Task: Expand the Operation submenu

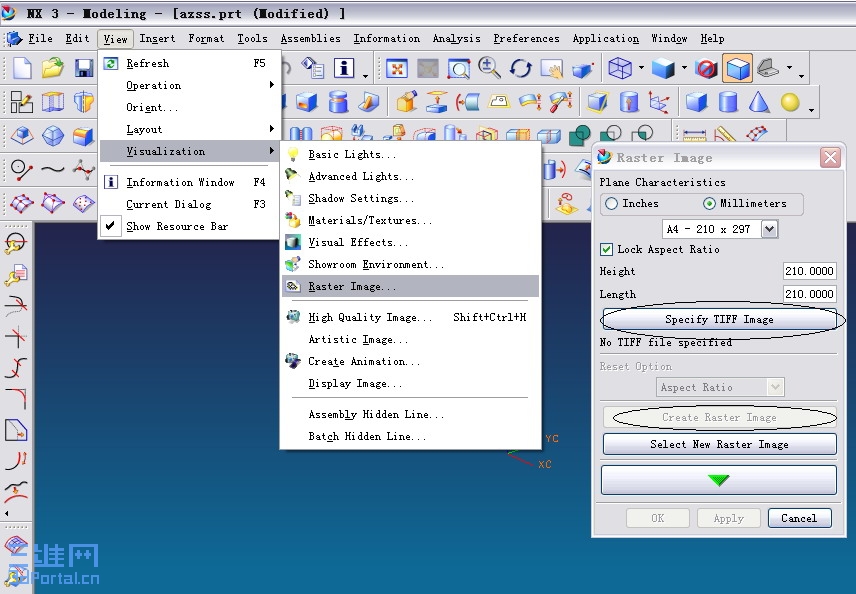Action: point(189,85)
